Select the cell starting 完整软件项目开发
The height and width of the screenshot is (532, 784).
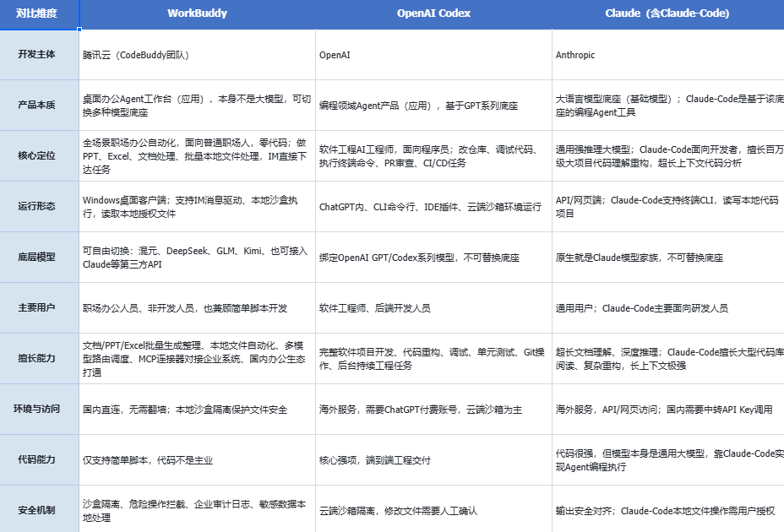(x=433, y=359)
